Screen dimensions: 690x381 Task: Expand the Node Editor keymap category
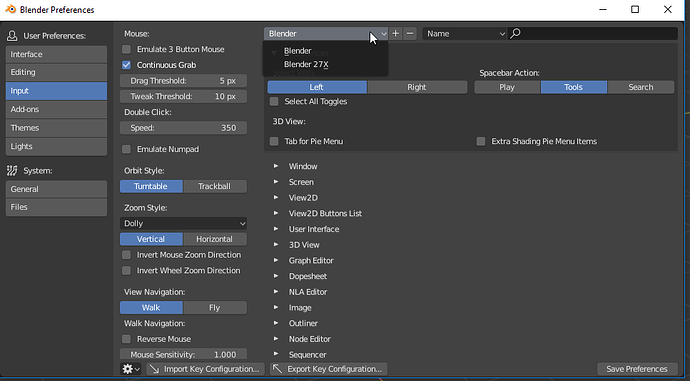click(x=276, y=339)
